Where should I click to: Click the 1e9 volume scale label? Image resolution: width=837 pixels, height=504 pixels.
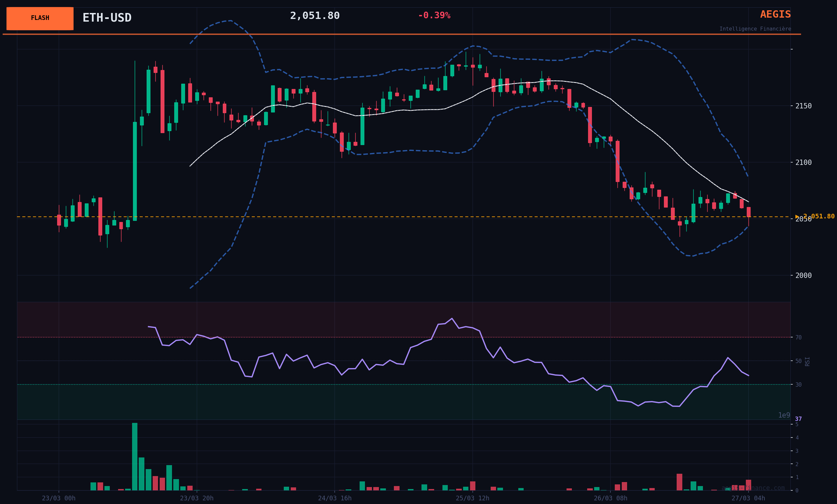[x=784, y=415]
